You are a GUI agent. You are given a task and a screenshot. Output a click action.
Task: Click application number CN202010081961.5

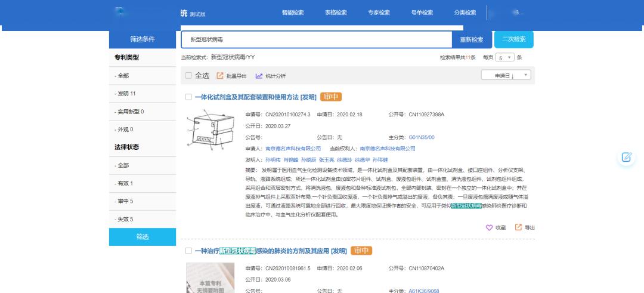(288, 269)
